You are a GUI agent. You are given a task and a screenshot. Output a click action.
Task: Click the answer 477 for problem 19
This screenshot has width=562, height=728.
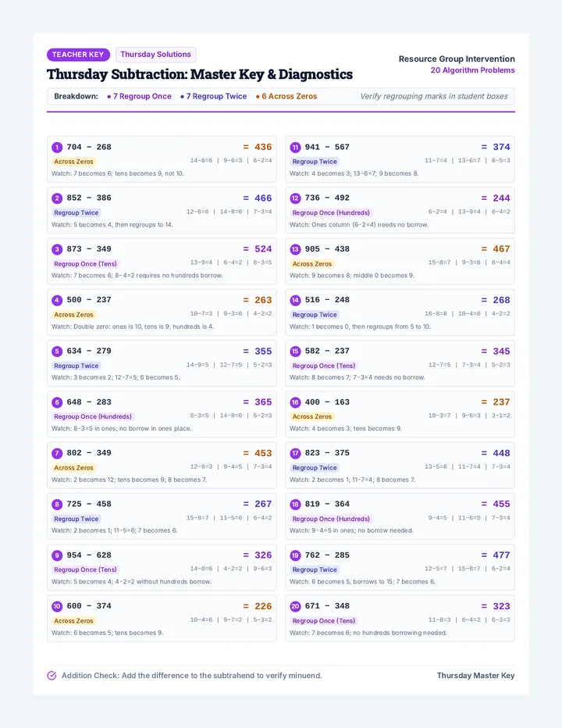[x=501, y=555]
